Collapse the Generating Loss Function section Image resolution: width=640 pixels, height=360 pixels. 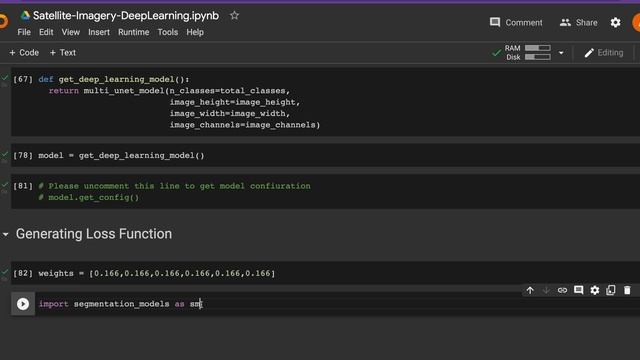[6, 234]
